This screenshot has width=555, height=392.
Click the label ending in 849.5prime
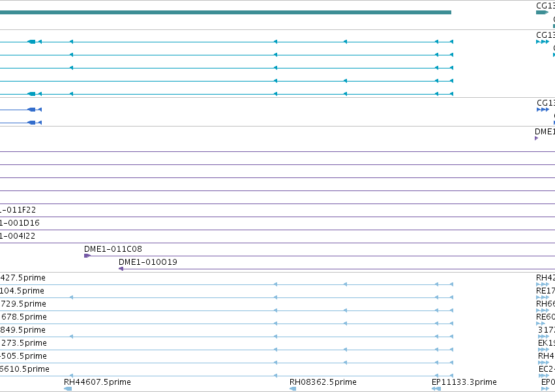click(x=23, y=330)
